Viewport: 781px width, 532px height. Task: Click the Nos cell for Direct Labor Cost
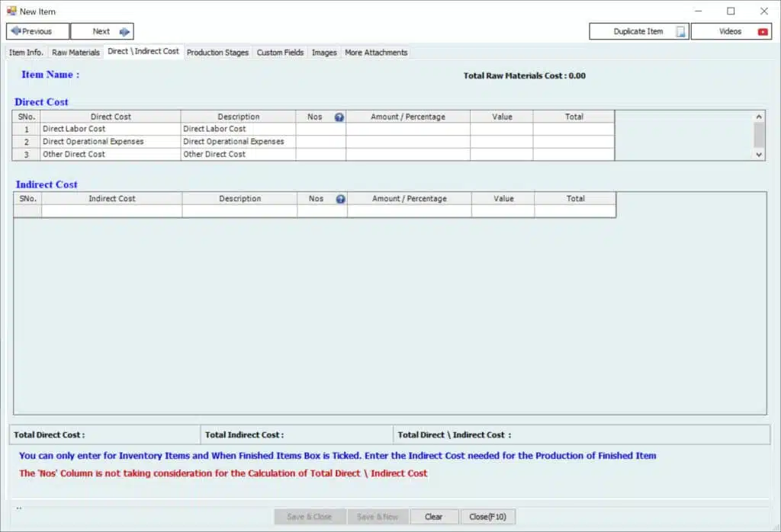[x=321, y=129]
